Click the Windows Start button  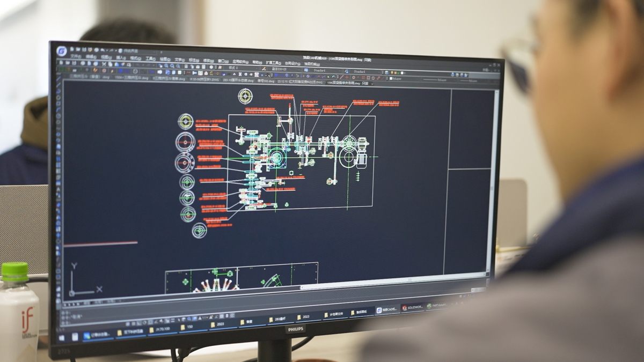pos(61,337)
